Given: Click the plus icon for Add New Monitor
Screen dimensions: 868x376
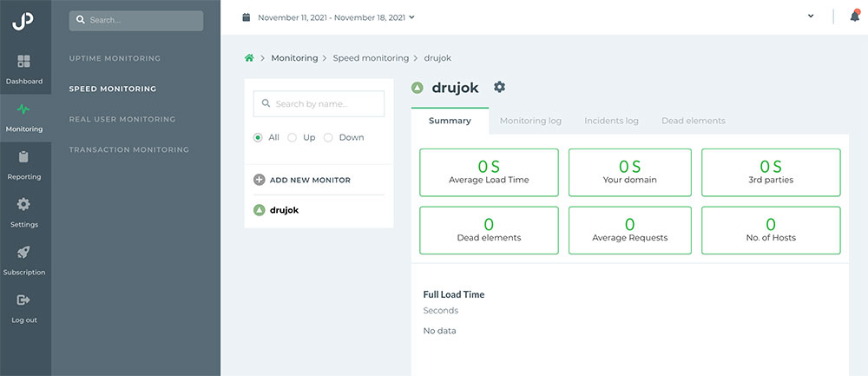Looking at the screenshot, I should [x=259, y=180].
